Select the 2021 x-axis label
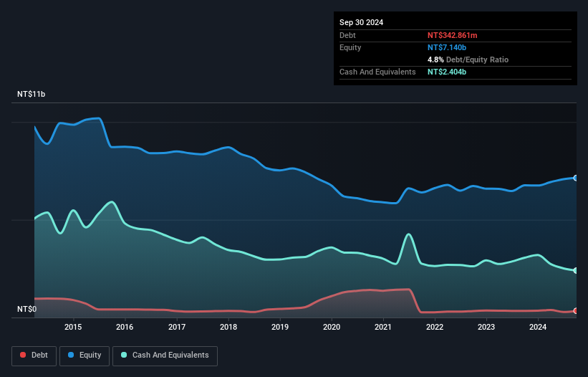This screenshot has height=377, width=588. (383, 327)
